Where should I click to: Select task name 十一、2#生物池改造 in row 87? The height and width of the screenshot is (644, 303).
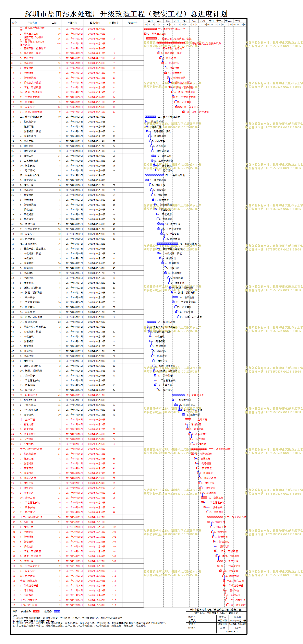coord(31,449)
